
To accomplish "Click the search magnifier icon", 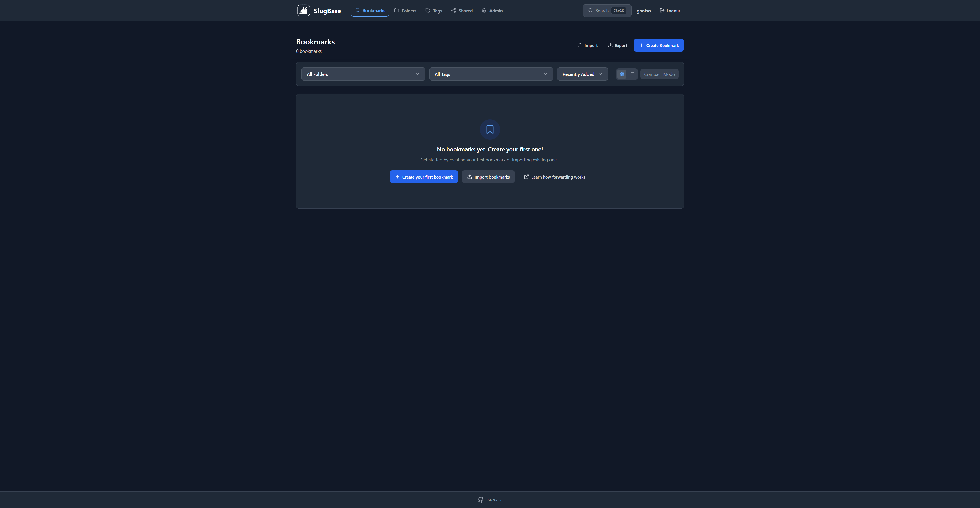I will [591, 11].
